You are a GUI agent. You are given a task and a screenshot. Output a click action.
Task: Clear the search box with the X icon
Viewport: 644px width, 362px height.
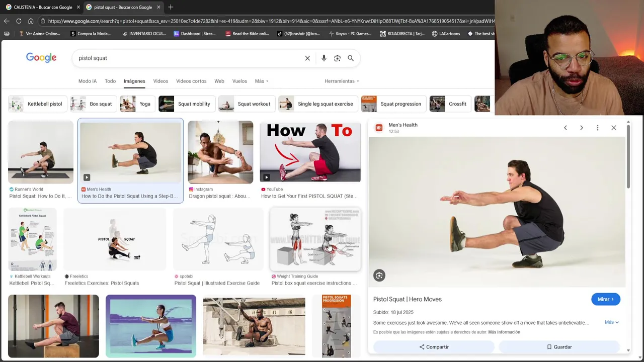pyautogui.click(x=307, y=58)
